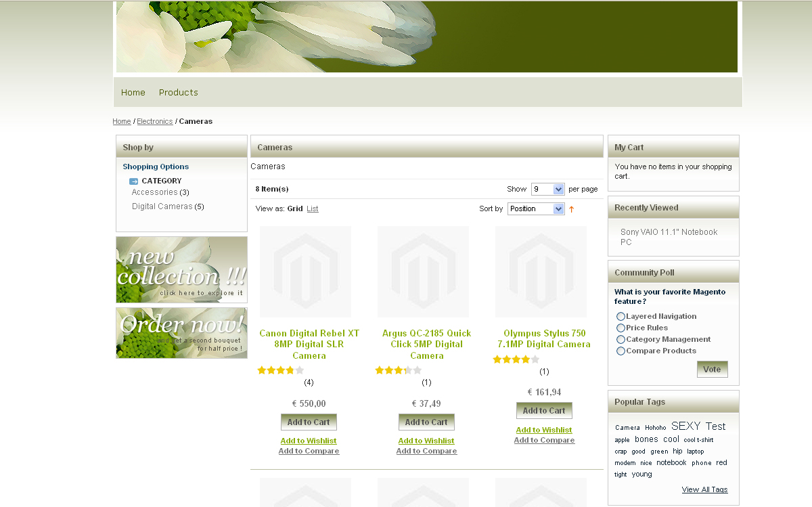This screenshot has width=812, height=507.
Task: Add Canon Digital Rebel XT to cart
Action: coord(309,422)
